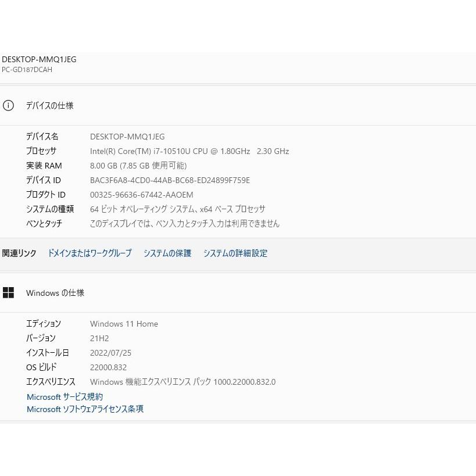This screenshot has height=476, width=476.
Task: Open the システムの保護 link
Action: [167, 253]
